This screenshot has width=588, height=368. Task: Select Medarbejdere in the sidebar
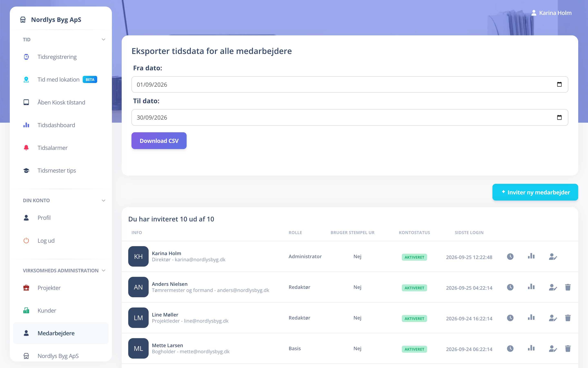61,333
